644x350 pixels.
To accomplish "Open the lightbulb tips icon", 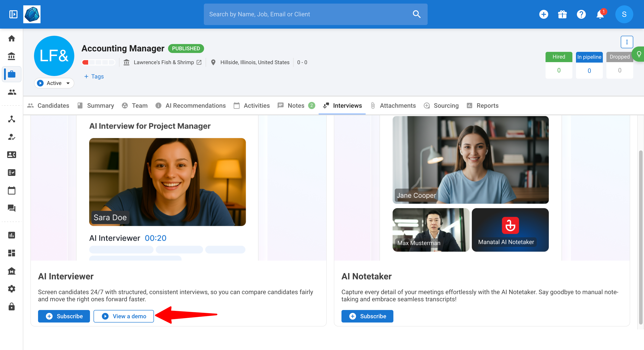I will tap(638, 54).
